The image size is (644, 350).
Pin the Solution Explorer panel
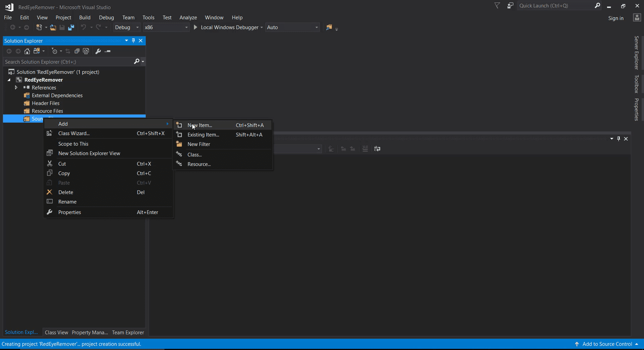coord(133,41)
